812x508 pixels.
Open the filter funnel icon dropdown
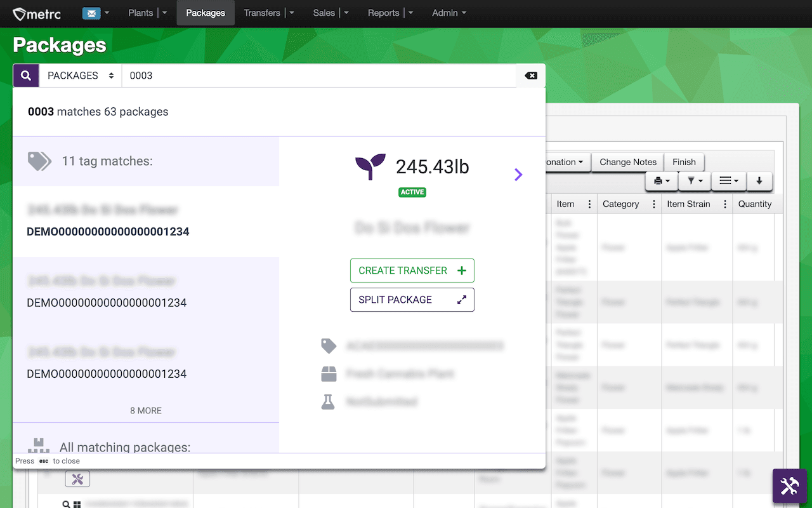click(x=695, y=181)
